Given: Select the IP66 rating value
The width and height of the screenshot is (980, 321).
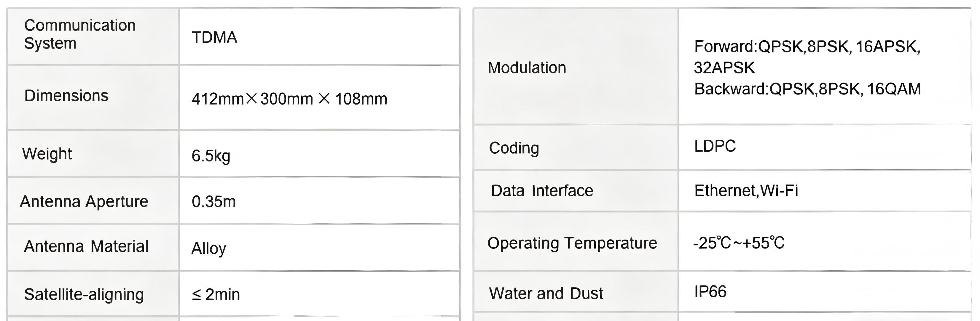Looking at the screenshot, I should pos(710,292).
